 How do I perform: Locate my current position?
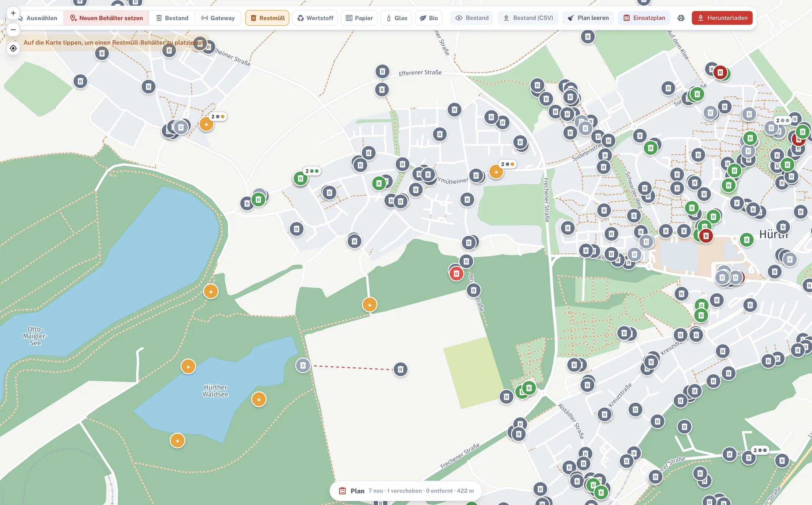(13, 48)
